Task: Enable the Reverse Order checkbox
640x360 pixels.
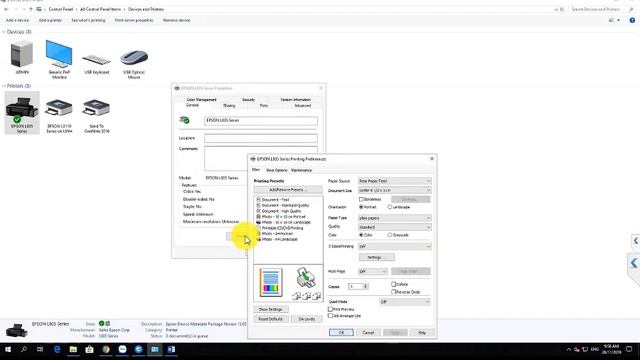Action: [393, 292]
